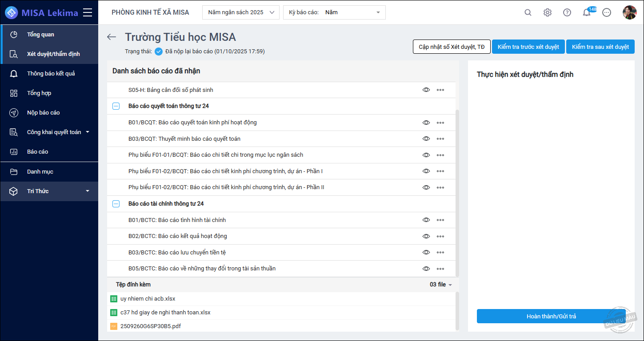Image resolution: width=644 pixels, height=341 pixels.
Task: Click the Hoàn thành/Gửi trả button
Action: [x=551, y=316]
